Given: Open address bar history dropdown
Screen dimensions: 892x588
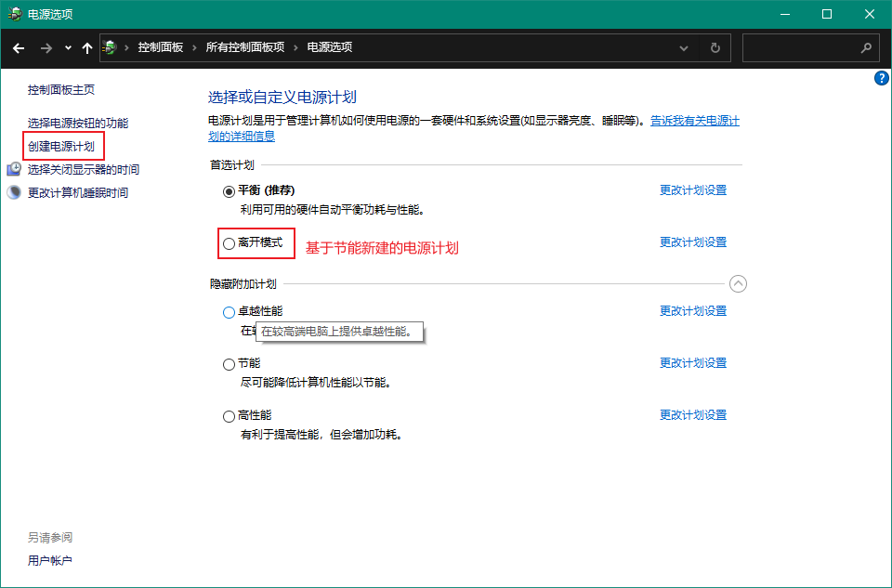Looking at the screenshot, I should click(x=684, y=48).
